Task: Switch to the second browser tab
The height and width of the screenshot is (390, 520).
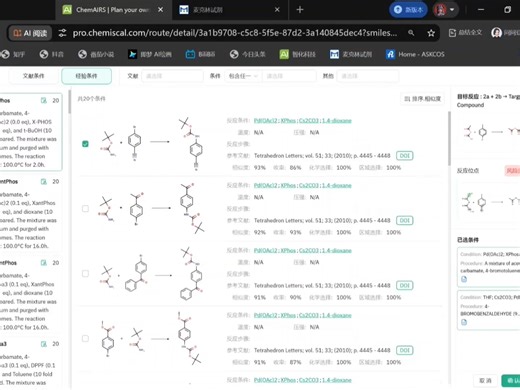Action: (230, 10)
